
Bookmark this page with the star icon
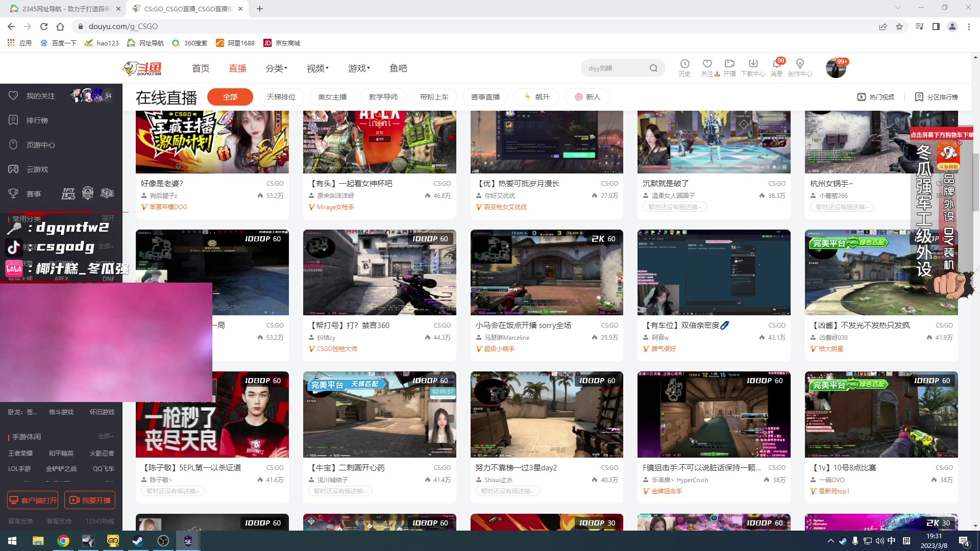pyautogui.click(x=899, y=27)
